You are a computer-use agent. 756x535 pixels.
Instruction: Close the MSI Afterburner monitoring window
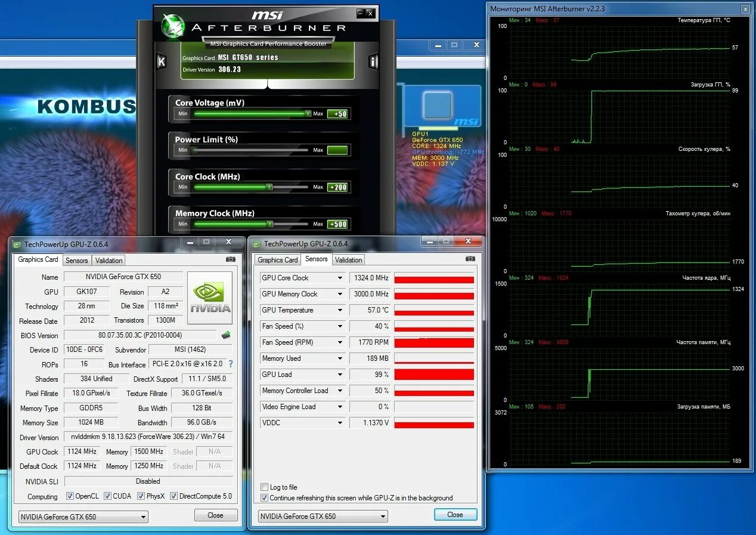[x=745, y=9]
